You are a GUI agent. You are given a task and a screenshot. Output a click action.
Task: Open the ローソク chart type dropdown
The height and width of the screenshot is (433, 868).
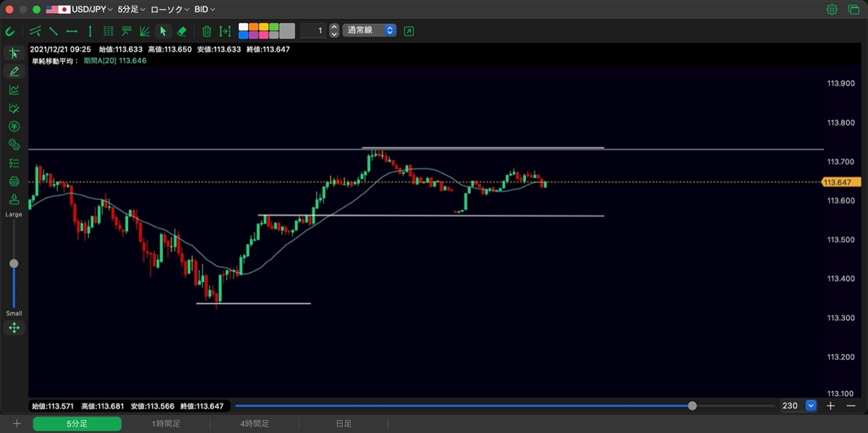pos(170,10)
